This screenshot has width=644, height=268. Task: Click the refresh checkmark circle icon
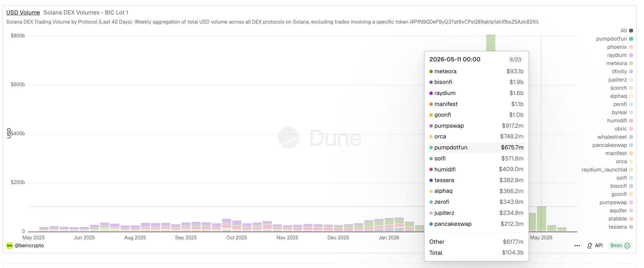pos(627,246)
